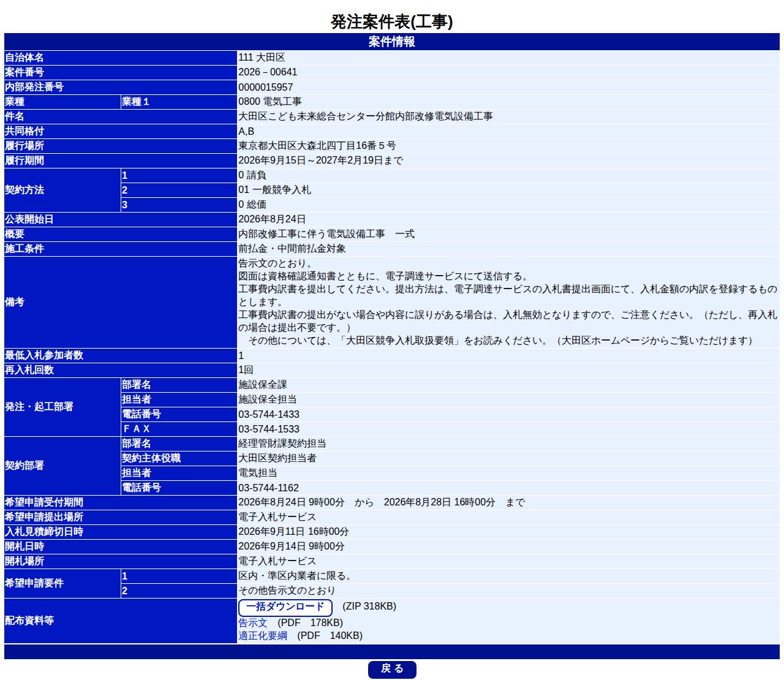Click 電子入札サービス in 希望申請提出場所 row

pos(277,517)
